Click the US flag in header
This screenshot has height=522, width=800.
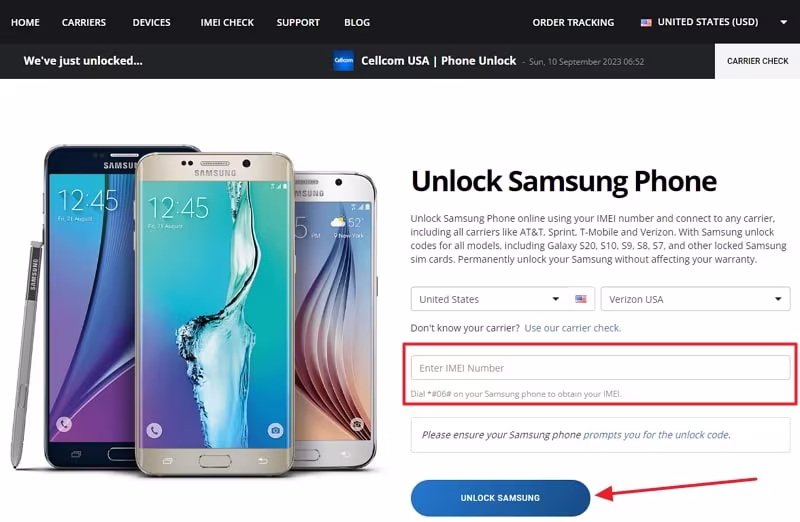pos(646,22)
